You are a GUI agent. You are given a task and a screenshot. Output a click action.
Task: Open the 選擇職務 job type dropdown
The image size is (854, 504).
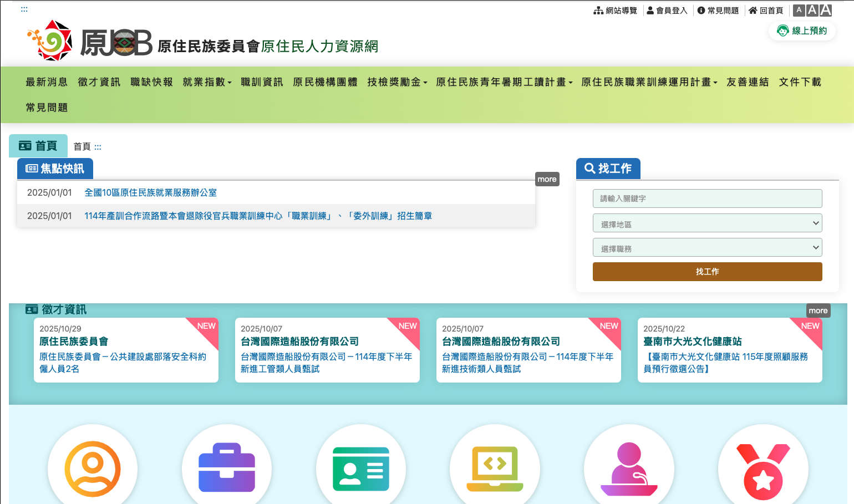(707, 247)
